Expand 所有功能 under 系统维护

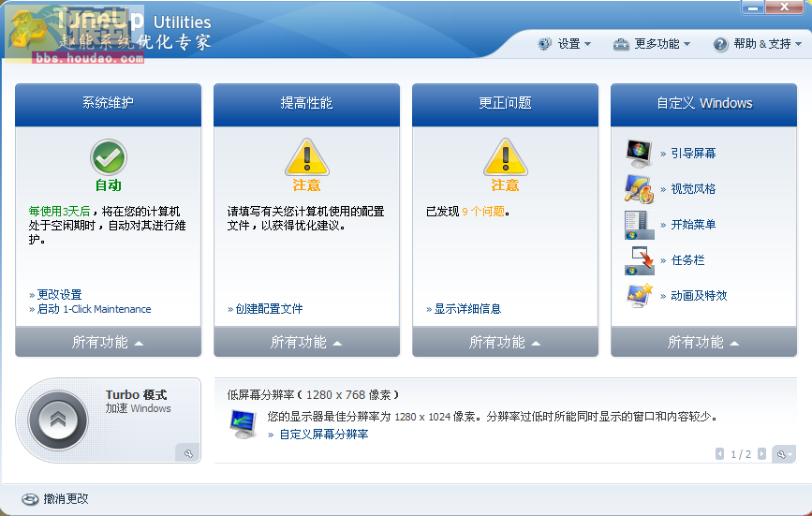[109, 342]
